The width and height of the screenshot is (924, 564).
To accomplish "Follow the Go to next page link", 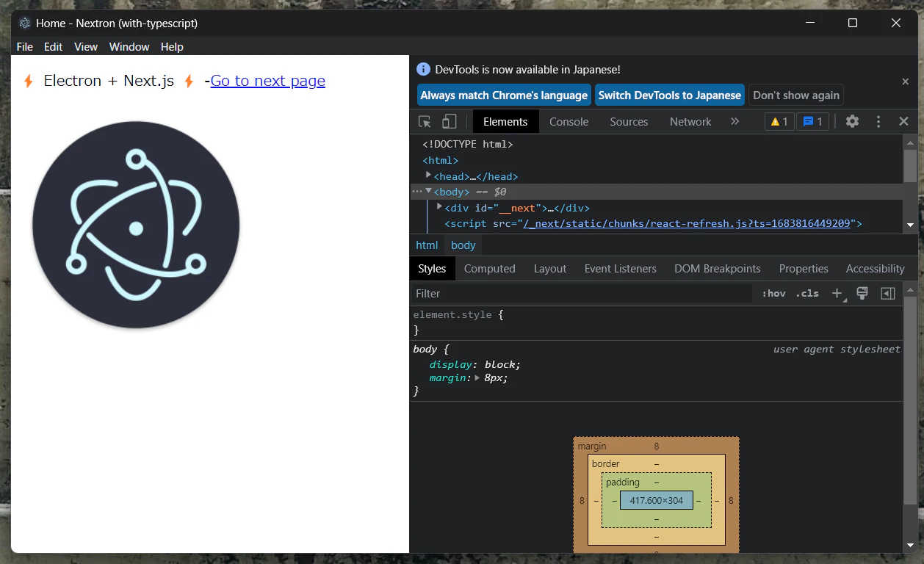I will (x=268, y=81).
